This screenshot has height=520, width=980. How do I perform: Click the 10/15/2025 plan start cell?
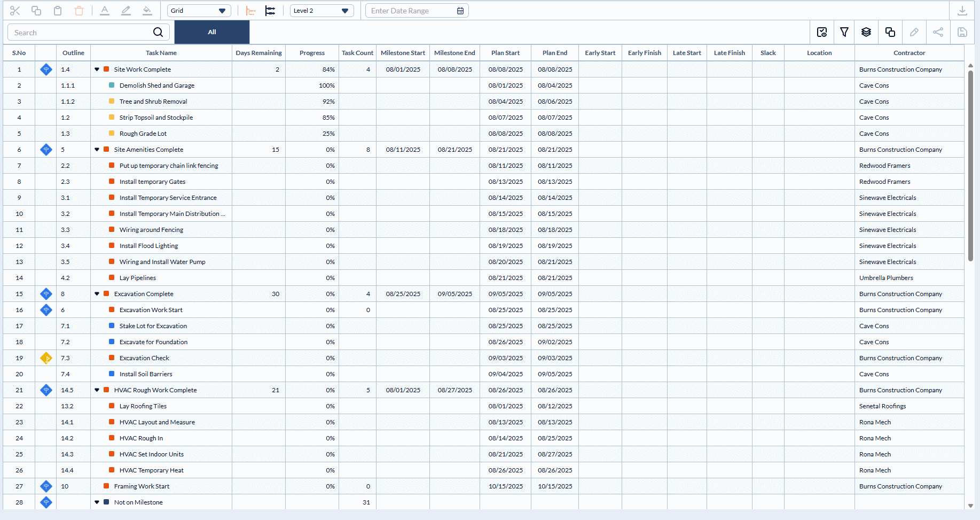click(x=505, y=486)
